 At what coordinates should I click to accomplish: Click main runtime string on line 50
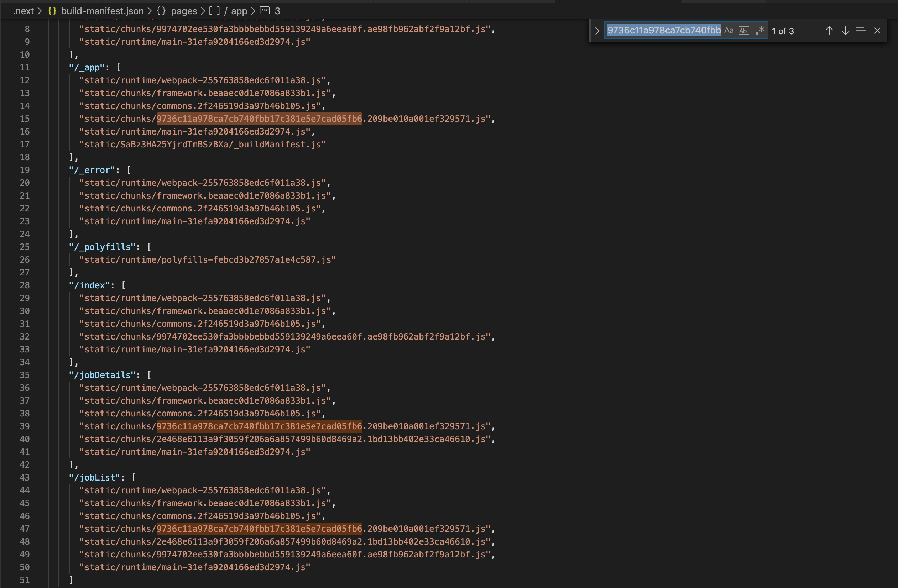pos(195,568)
